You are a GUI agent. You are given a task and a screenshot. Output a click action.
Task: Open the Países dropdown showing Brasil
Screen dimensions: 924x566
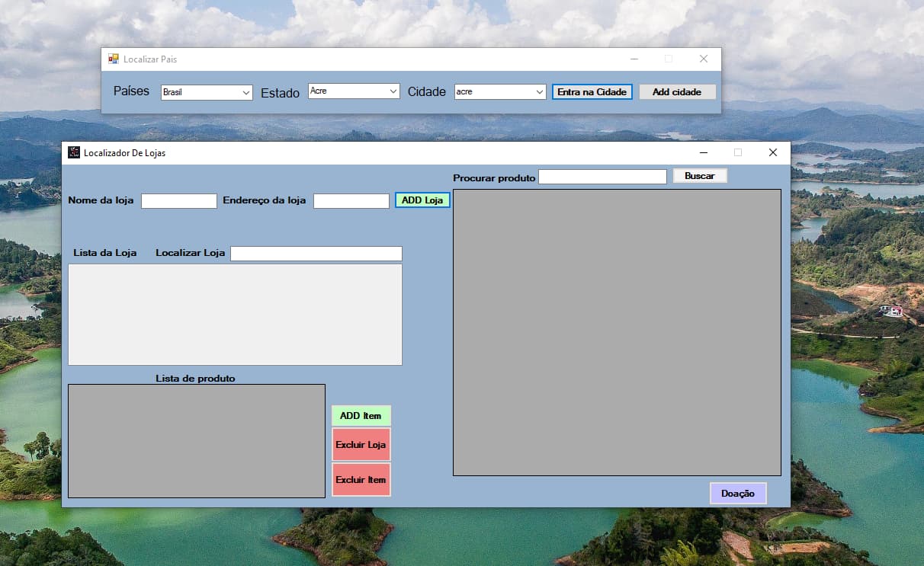coord(207,92)
